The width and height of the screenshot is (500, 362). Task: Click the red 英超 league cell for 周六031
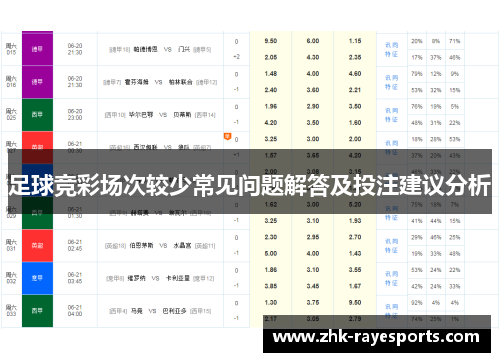37,246
